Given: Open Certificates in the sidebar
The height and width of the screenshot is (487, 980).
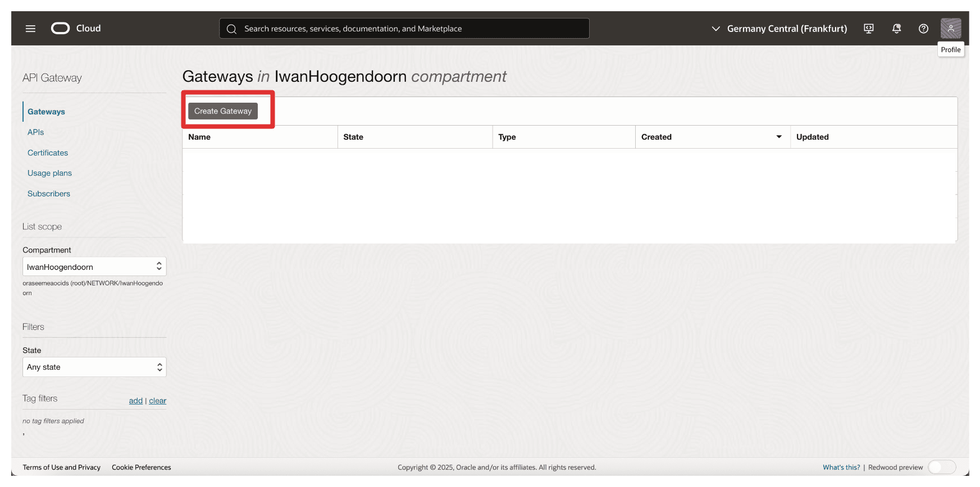Looking at the screenshot, I should (x=48, y=153).
